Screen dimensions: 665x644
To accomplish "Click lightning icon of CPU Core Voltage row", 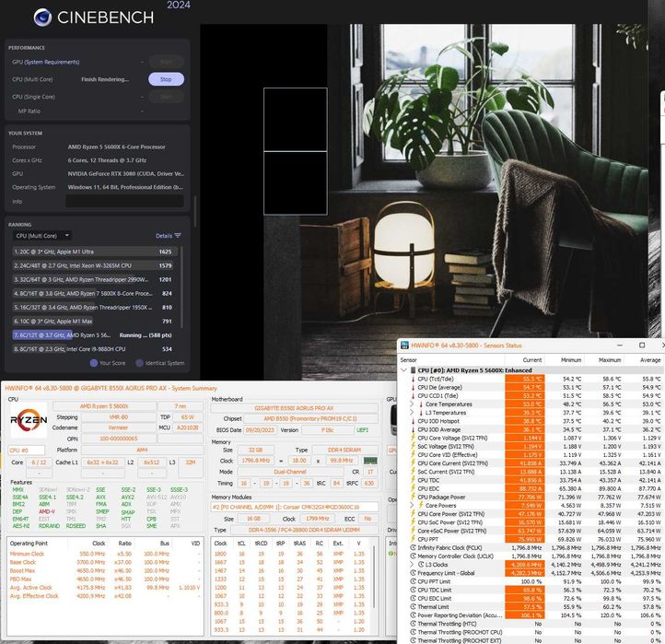I will point(413,438).
